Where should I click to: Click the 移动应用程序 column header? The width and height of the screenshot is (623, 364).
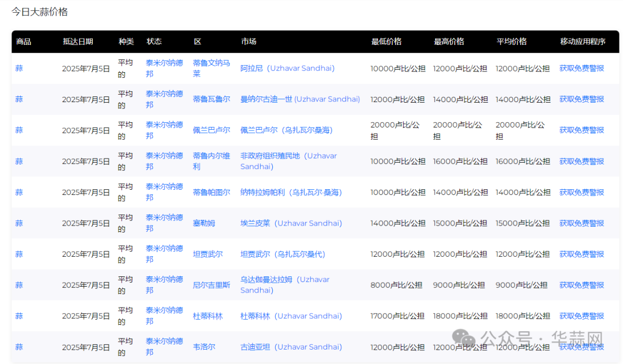coord(583,42)
